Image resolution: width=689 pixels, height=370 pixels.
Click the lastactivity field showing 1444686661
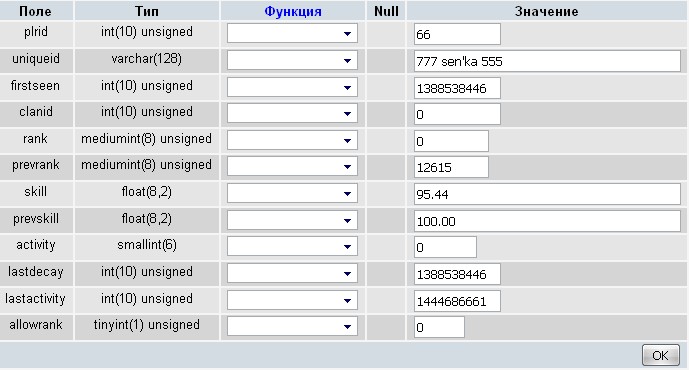click(457, 301)
